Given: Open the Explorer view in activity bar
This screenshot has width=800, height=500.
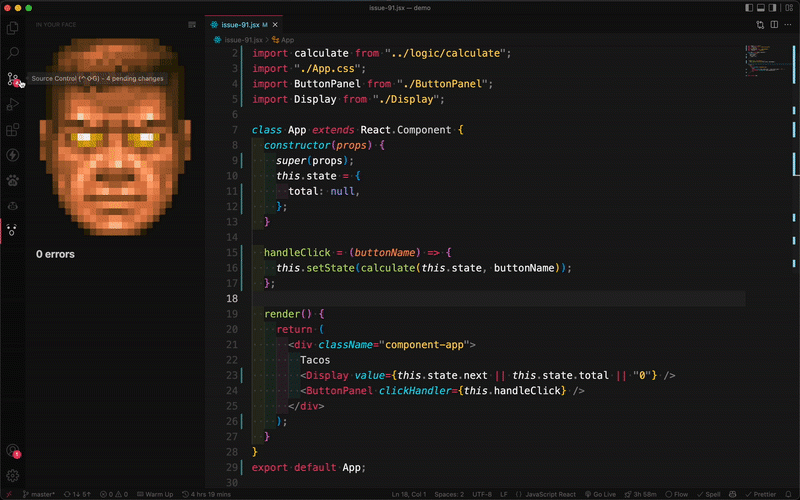Looking at the screenshot, I should (x=13, y=28).
